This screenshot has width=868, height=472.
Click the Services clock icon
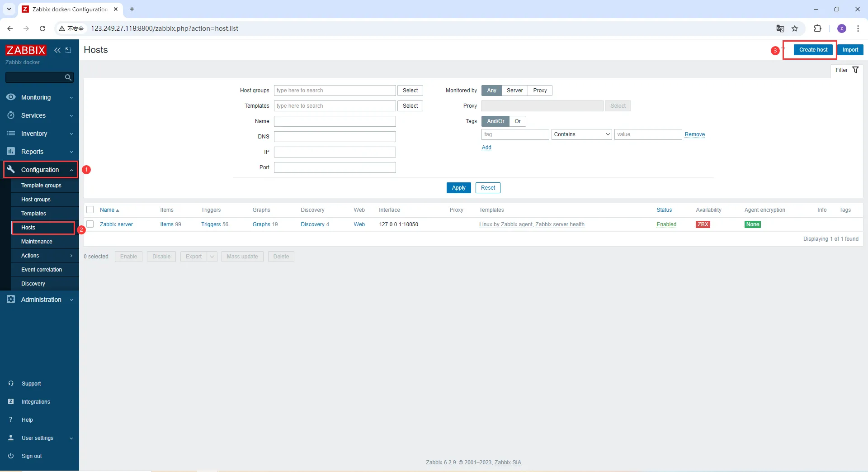[x=11, y=115]
